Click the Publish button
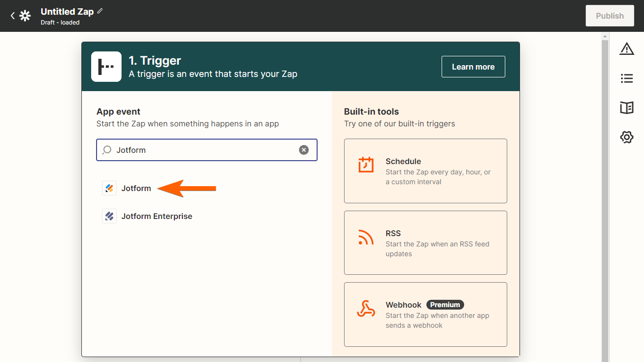644x362 pixels. [610, 16]
